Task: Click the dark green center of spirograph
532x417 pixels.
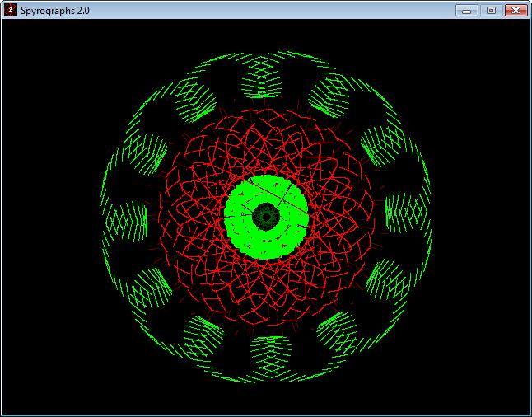Action: (x=266, y=217)
